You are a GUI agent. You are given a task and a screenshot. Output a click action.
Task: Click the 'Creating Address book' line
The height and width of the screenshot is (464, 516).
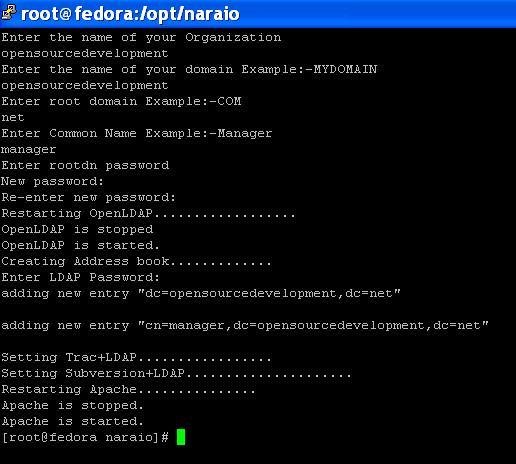[136, 261]
